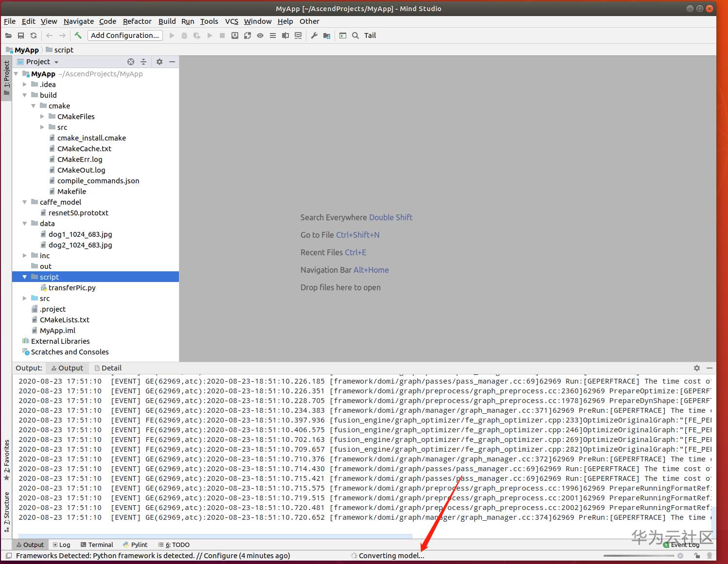
Task: Cancel the Converting model progress task
Action: [680, 556]
